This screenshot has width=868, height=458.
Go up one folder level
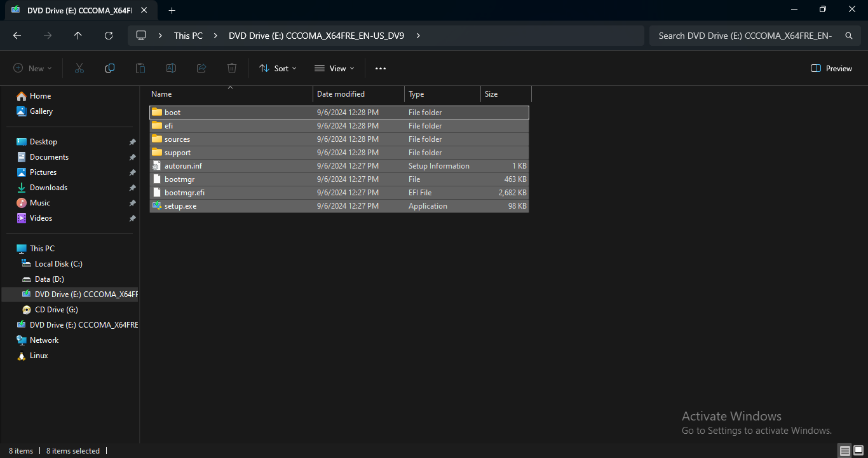pyautogui.click(x=78, y=36)
